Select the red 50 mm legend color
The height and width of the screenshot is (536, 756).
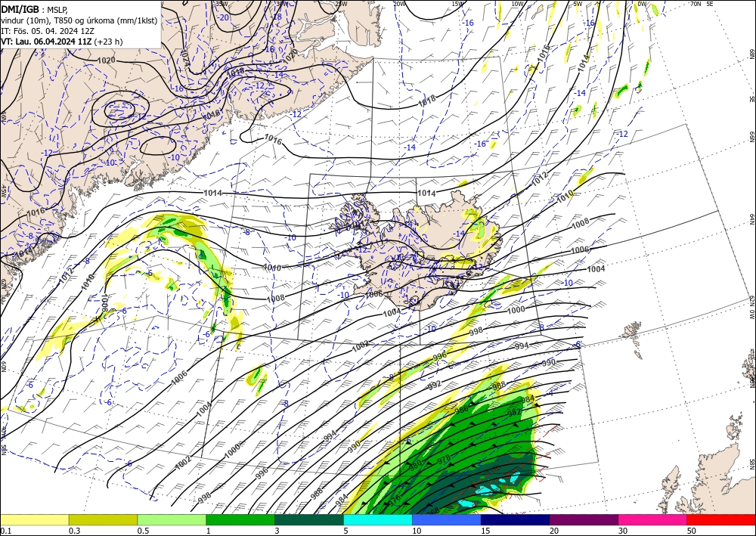(x=721, y=519)
